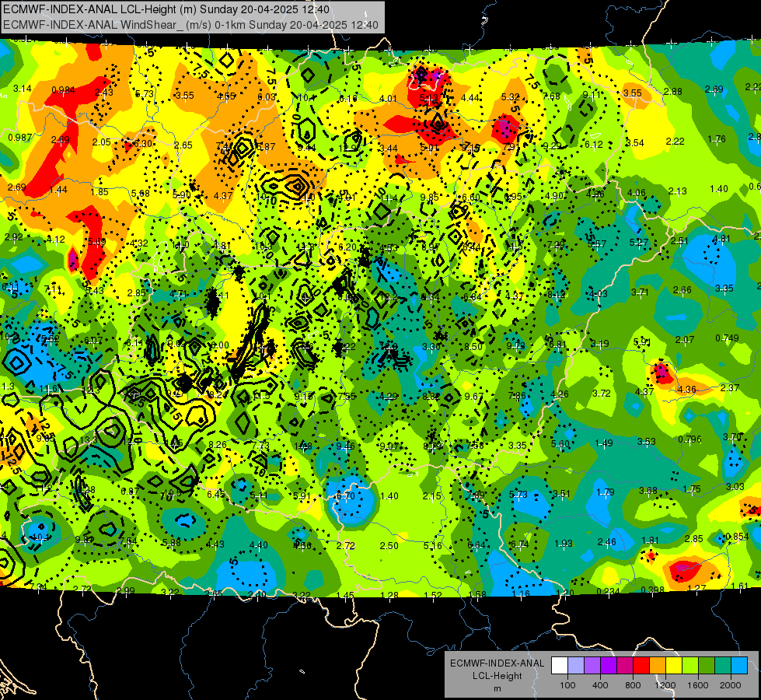Viewport: 761px width, 700px height.
Task: Click the wind shear value '3.19'
Action: pos(600,344)
